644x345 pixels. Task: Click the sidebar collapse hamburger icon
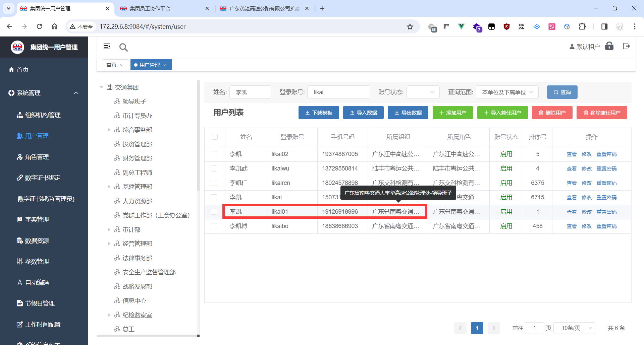[107, 47]
